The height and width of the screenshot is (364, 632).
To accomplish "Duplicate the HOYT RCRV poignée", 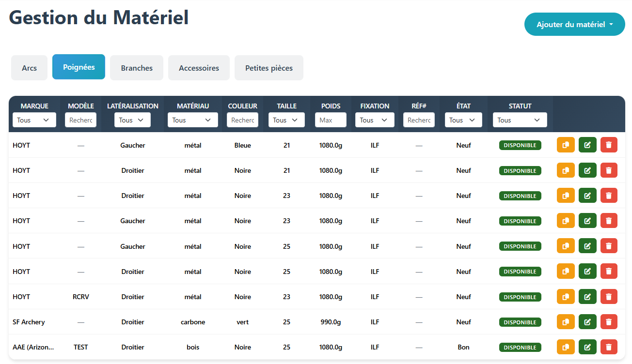I will click(566, 296).
